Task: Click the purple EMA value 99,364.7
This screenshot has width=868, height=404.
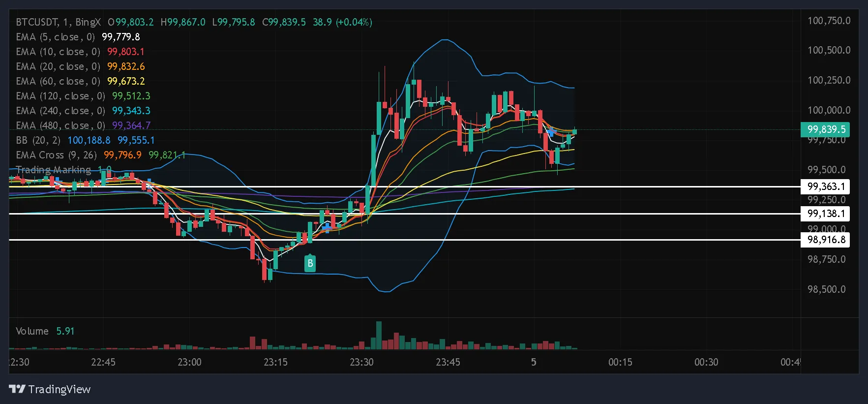Action: [x=131, y=125]
